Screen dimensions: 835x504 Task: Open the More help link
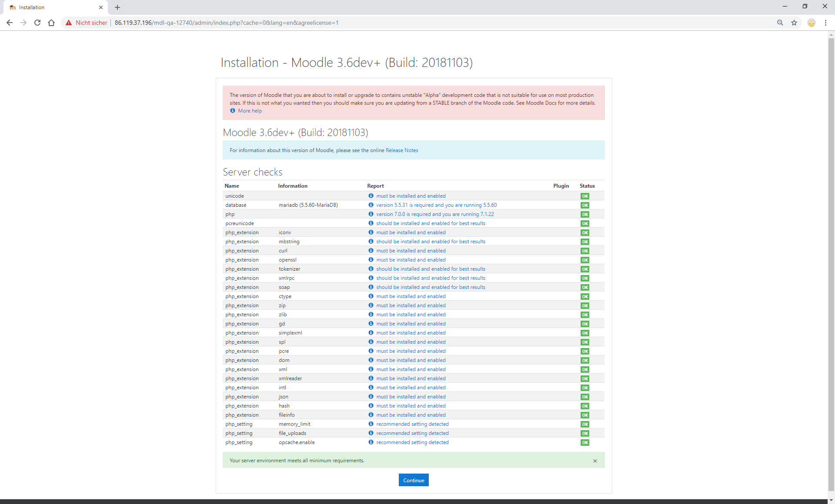click(250, 111)
